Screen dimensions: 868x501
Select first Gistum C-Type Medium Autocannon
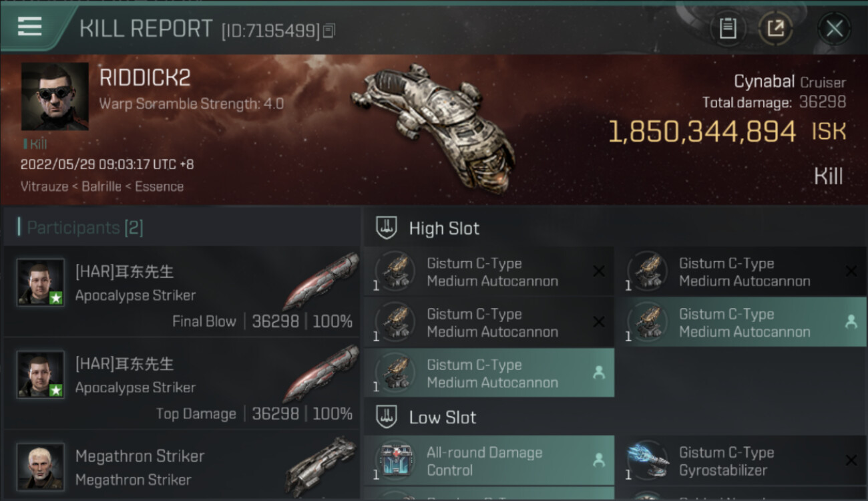(x=489, y=272)
